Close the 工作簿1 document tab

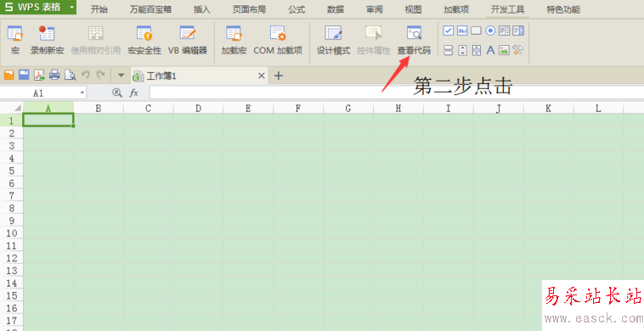tap(261, 76)
